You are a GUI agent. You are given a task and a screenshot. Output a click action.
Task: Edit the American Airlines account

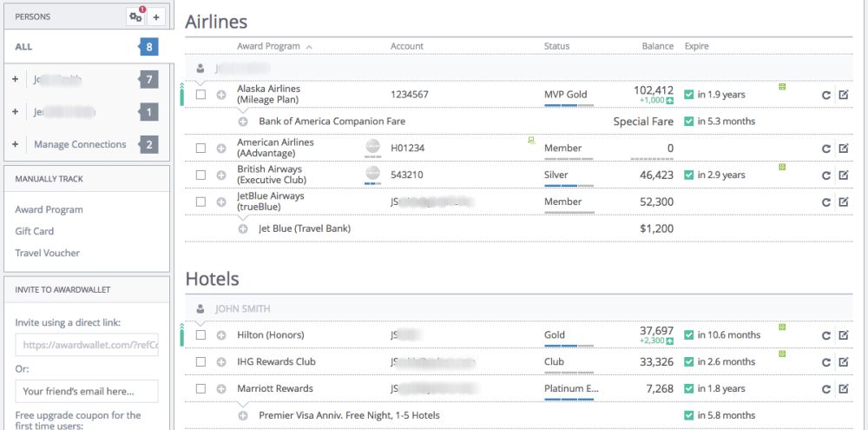pos(843,149)
